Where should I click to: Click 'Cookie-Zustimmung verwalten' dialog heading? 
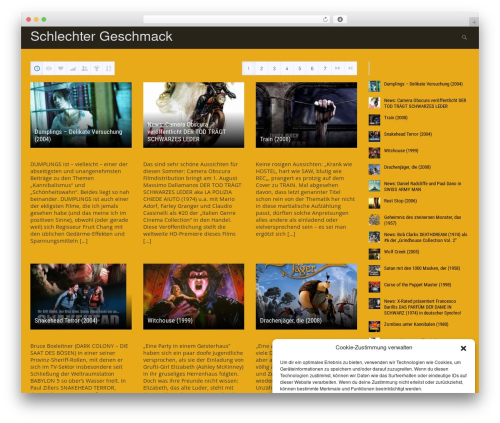pyautogui.click(x=374, y=347)
